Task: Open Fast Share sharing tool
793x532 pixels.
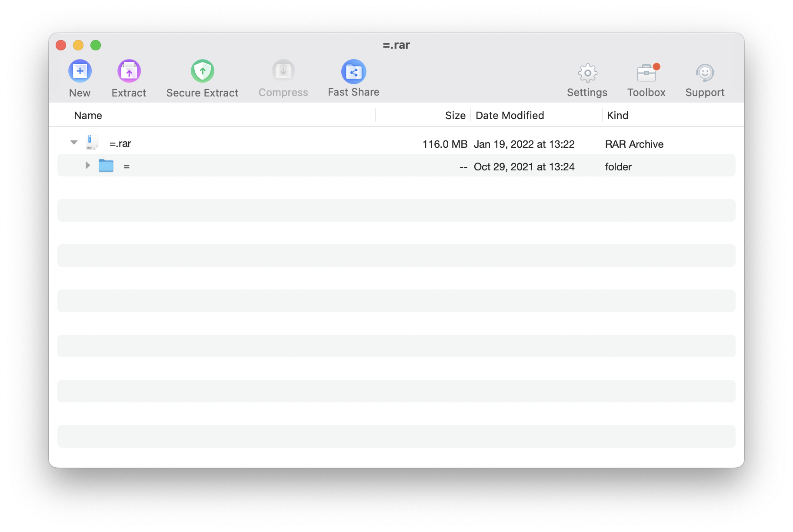Action: pyautogui.click(x=353, y=71)
